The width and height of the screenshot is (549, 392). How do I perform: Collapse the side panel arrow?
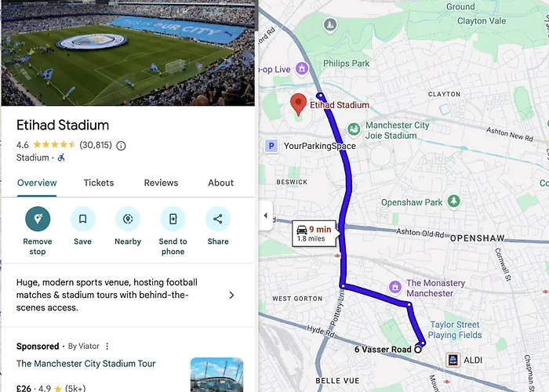265,216
